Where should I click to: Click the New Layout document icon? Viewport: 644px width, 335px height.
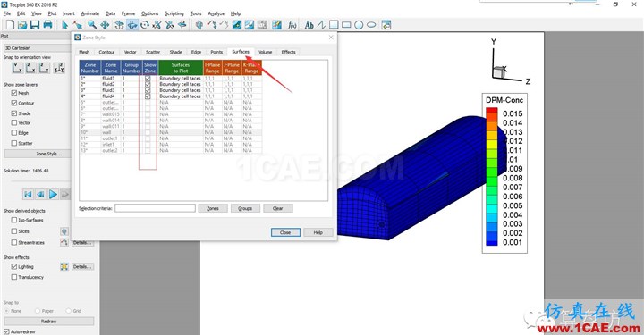coord(10,25)
